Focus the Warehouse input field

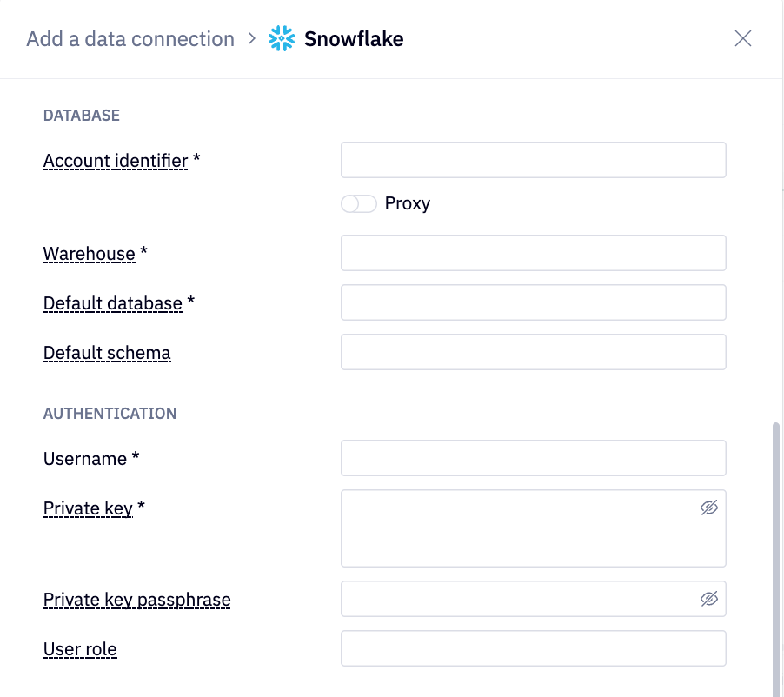(x=533, y=253)
